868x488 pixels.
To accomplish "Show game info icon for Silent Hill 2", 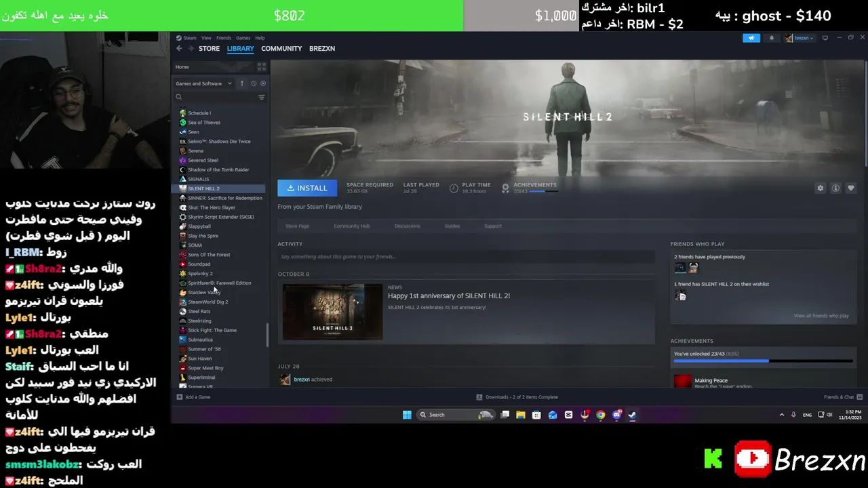I will 835,188.
